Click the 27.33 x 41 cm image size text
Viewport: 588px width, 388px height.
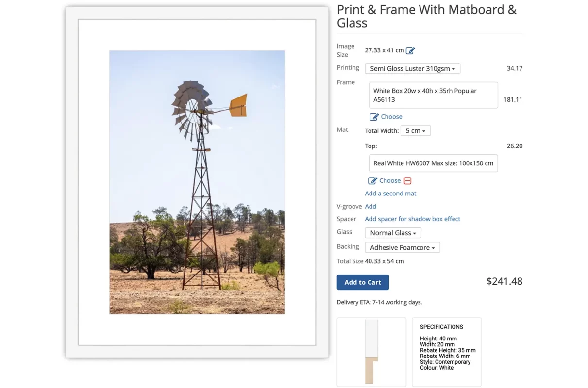pyautogui.click(x=384, y=50)
